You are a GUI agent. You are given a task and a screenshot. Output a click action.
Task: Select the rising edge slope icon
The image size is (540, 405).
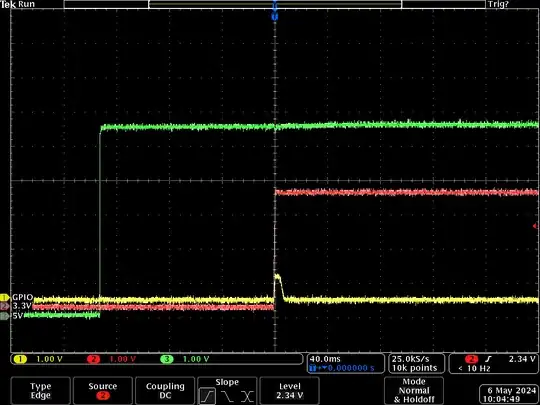207,396
